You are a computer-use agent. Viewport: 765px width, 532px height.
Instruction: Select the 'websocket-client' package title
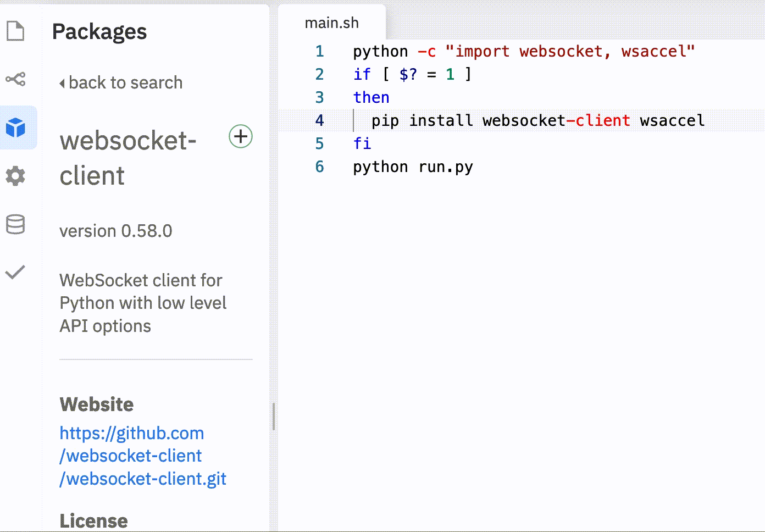pos(128,158)
